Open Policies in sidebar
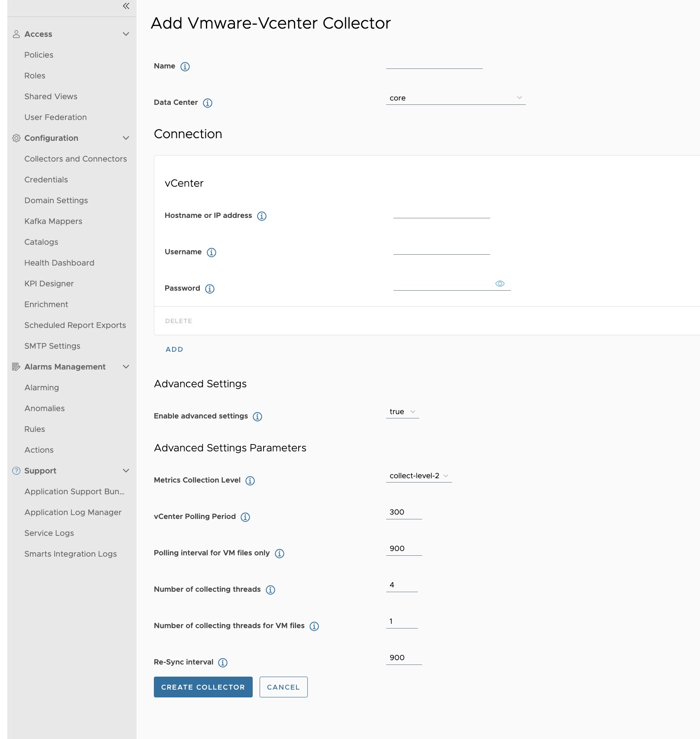The image size is (700, 739). pos(39,55)
